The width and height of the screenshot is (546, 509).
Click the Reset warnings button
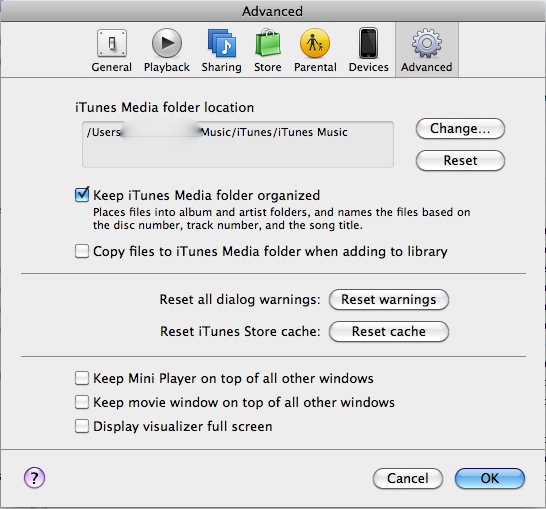click(389, 299)
